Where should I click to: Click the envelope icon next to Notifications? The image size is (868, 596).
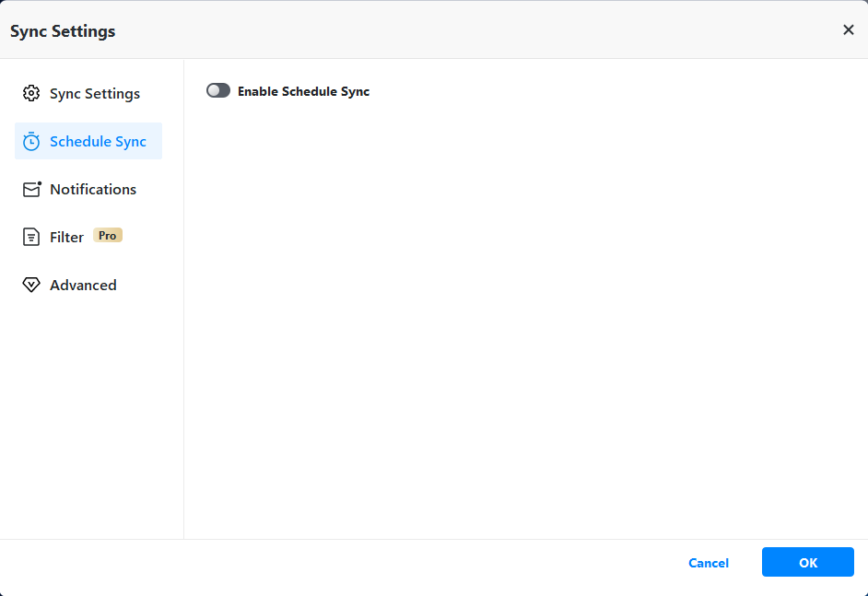tap(32, 189)
